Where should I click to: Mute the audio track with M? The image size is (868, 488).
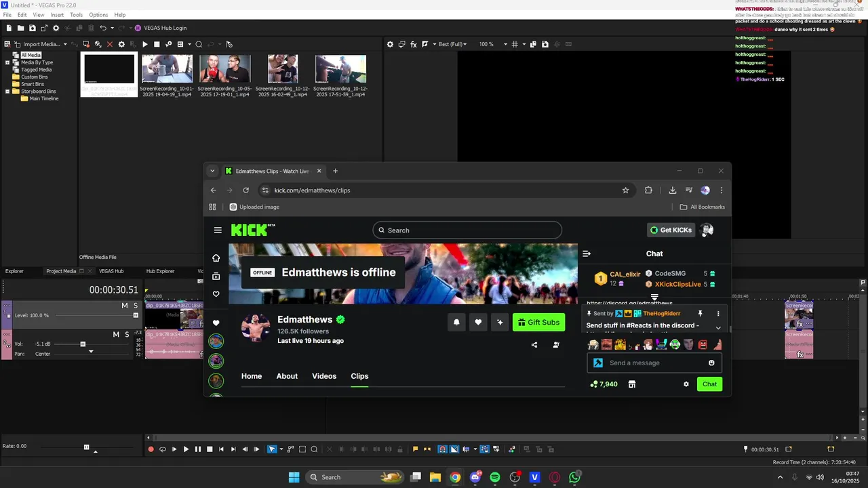pyautogui.click(x=116, y=334)
